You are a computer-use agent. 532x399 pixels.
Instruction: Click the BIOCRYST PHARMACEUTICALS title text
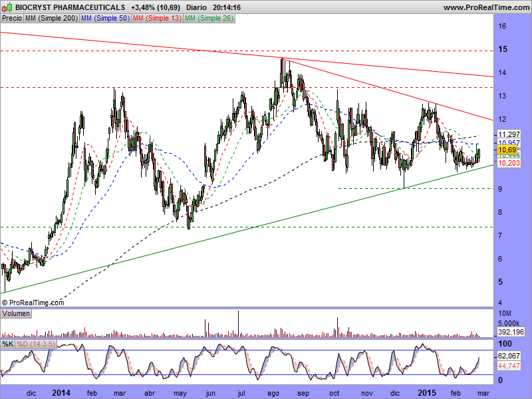pos(70,7)
